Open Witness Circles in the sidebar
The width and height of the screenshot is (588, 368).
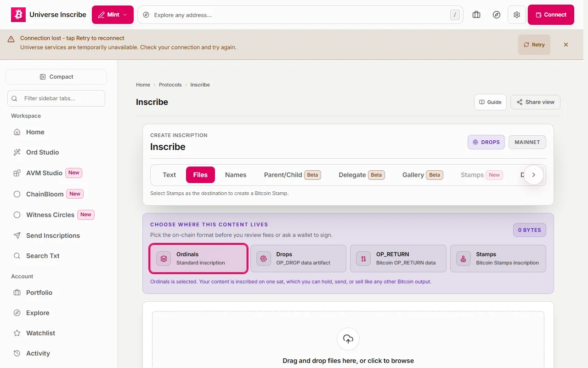[59, 215]
